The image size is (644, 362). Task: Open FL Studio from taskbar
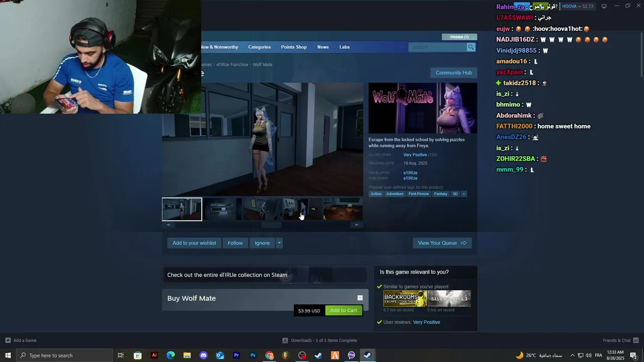coord(285,355)
